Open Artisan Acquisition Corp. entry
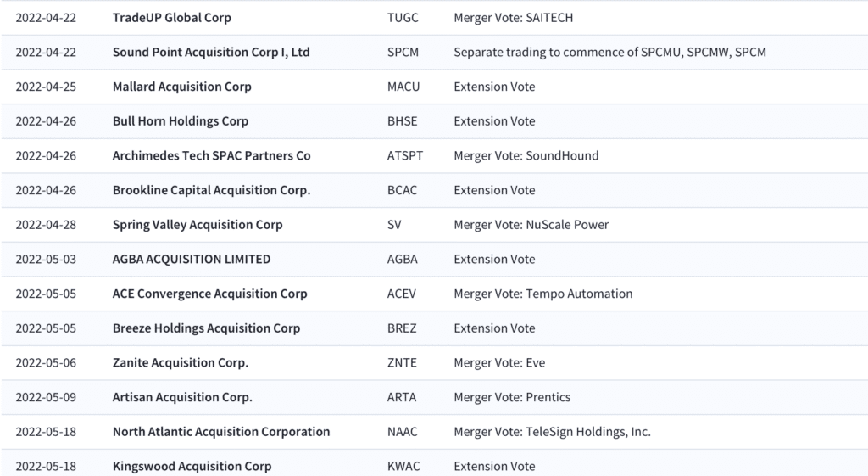 182,397
